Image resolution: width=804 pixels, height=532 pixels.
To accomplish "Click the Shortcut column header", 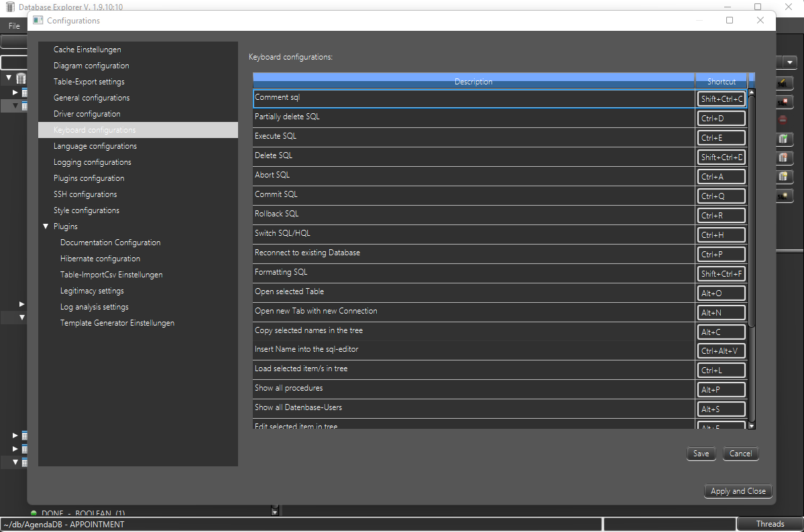I will [x=721, y=81].
